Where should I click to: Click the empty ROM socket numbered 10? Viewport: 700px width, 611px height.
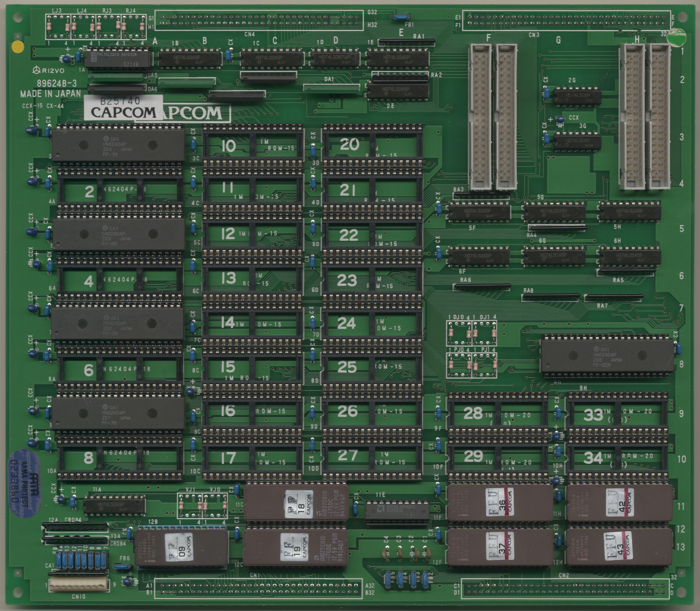pos(253,146)
